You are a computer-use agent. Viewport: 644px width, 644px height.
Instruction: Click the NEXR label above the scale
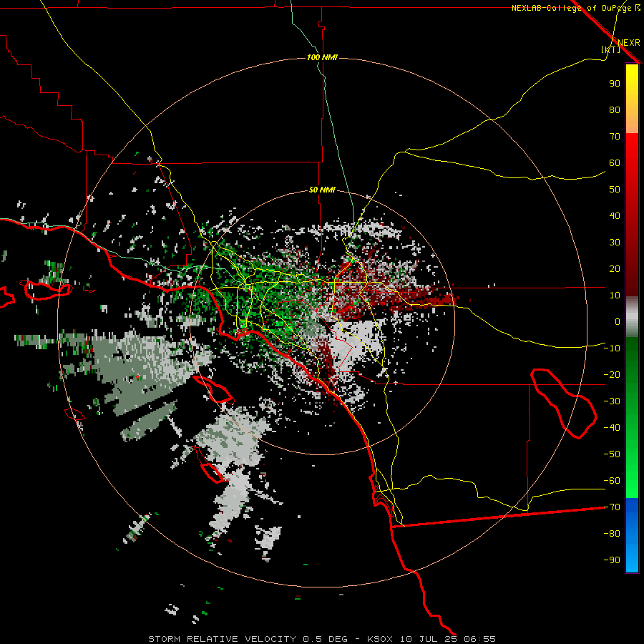click(629, 43)
